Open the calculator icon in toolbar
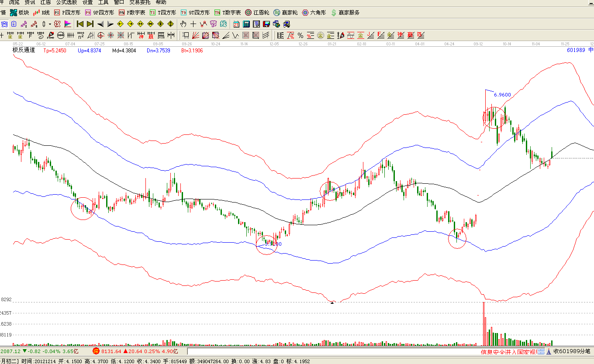 [246, 24]
